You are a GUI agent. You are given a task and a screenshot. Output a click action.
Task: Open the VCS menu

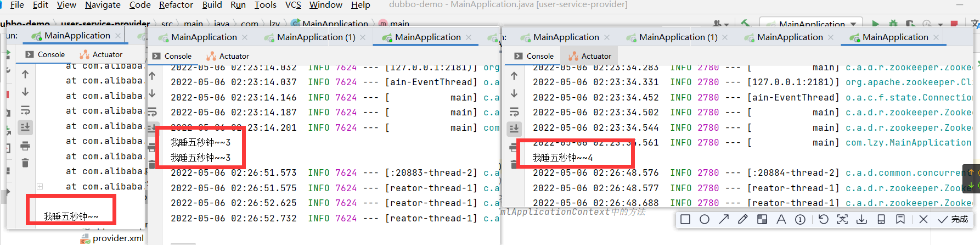tap(293, 5)
